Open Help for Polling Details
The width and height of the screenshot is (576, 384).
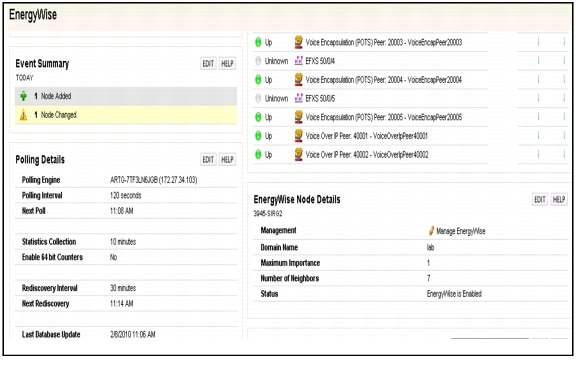pyautogui.click(x=227, y=159)
